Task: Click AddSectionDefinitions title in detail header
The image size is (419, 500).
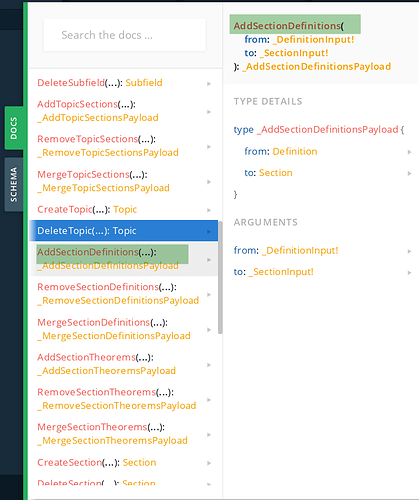Action: 287,26
